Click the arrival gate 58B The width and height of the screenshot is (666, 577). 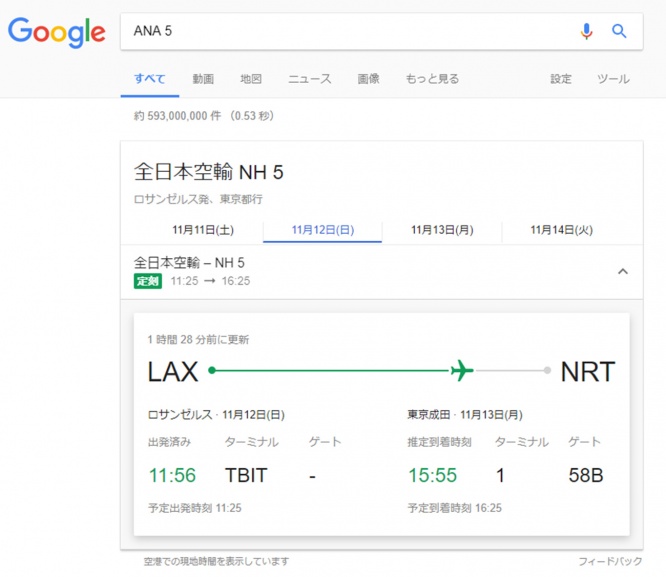pyautogui.click(x=586, y=475)
